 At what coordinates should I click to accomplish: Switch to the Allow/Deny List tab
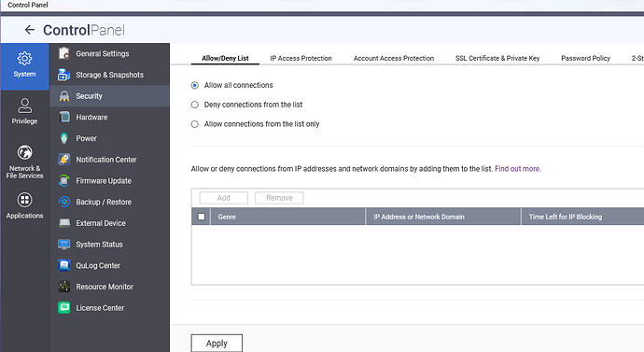coord(225,58)
